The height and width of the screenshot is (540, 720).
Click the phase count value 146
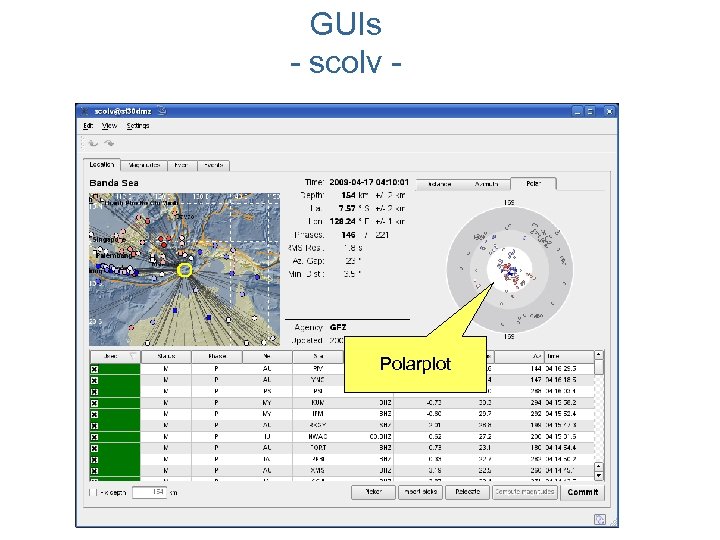coord(349,235)
